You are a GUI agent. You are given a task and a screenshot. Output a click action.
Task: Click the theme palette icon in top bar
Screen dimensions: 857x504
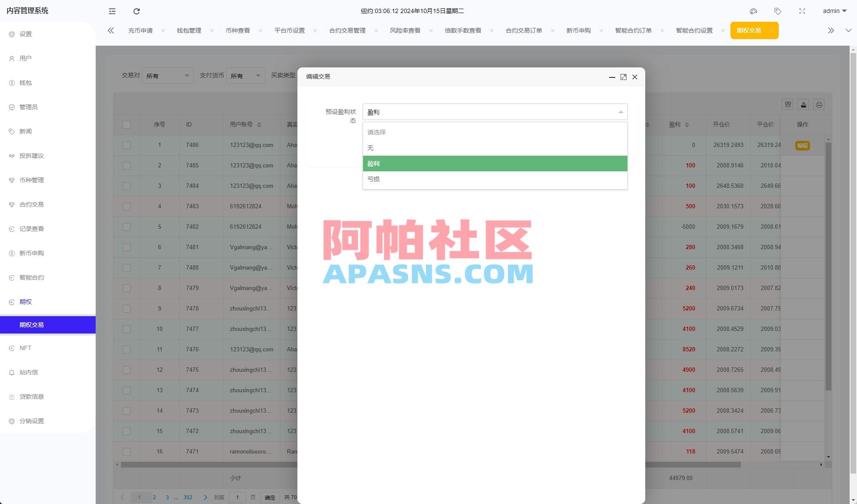click(754, 11)
